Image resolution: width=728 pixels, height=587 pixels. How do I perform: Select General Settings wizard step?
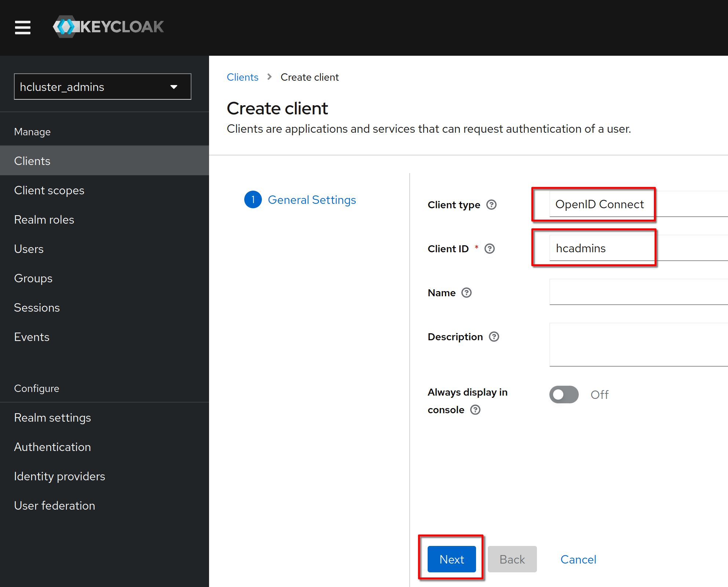tap(312, 200)
